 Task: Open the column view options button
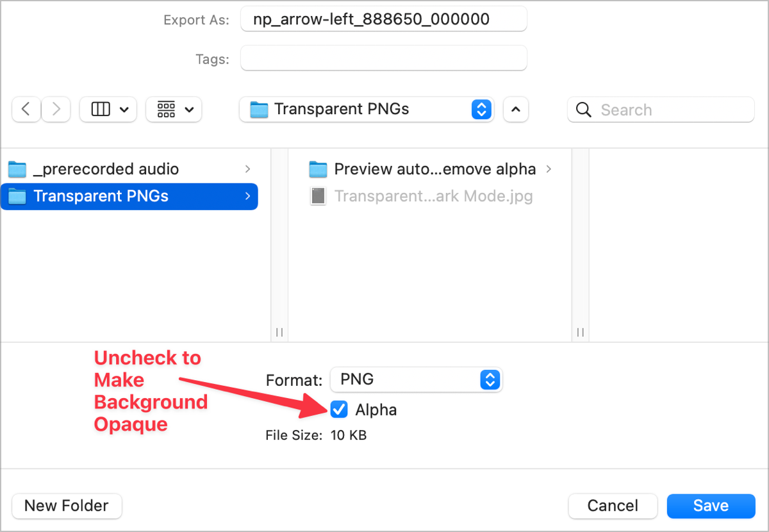click(108, 110)
